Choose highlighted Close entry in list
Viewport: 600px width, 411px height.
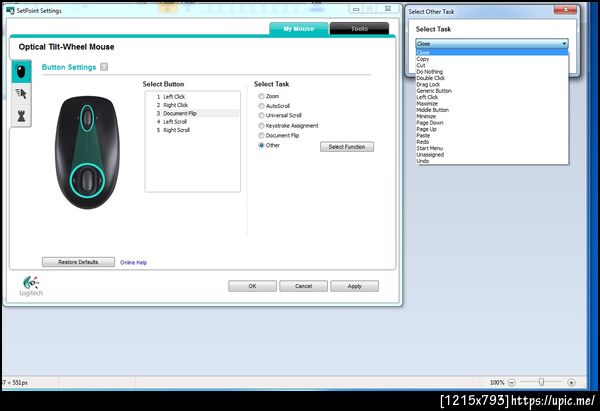click(492, 52)
